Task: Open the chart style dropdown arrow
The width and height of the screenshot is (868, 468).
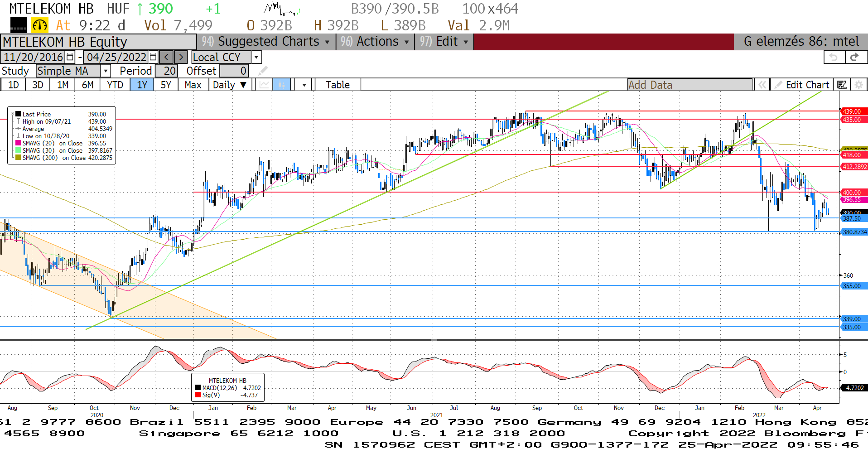Action: 304,85
